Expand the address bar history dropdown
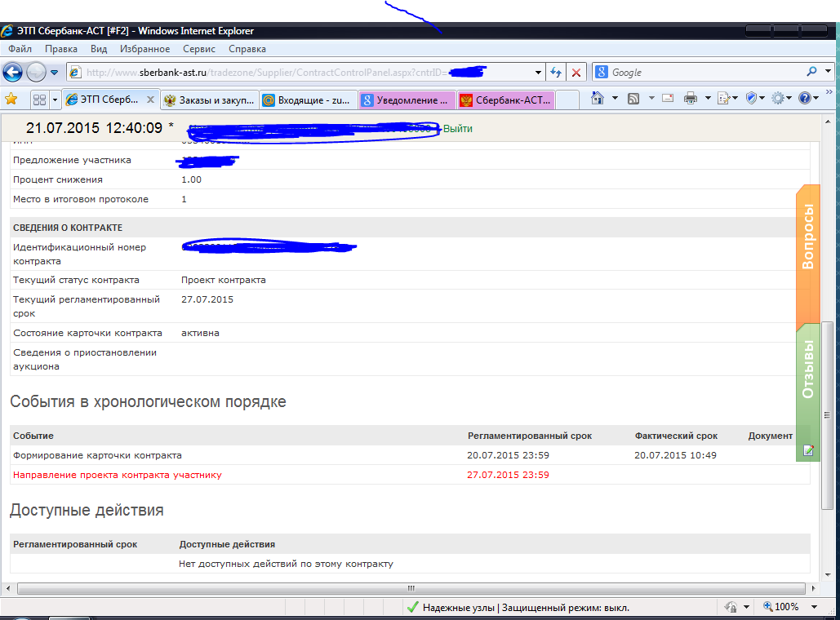840x620 pixels. tap(538, 73)
